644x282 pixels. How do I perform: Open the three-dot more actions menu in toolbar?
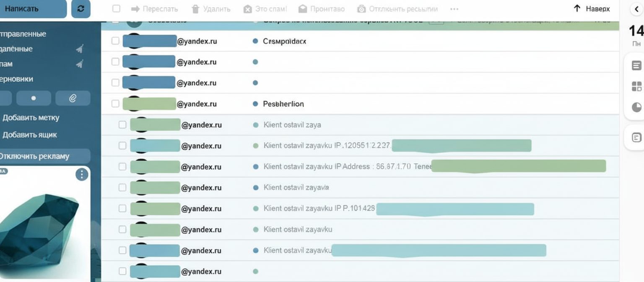pos(454,9)
